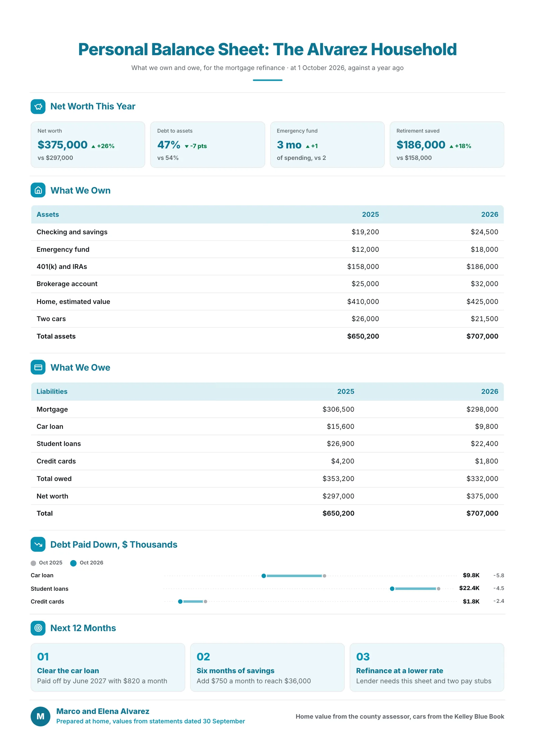Select the 2025 Two cars value $26,000
The height and width of the screenshot is (756, 535).
(365, 319)
